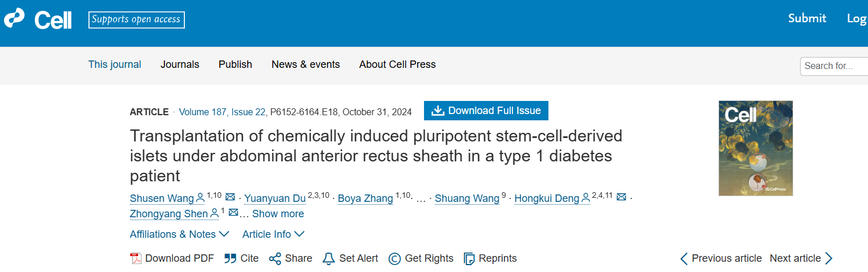Image resolution: width=868 pixels, height=272 pixels.
Task: Click envelope icon after Shusen Wang
Action: 231,197
